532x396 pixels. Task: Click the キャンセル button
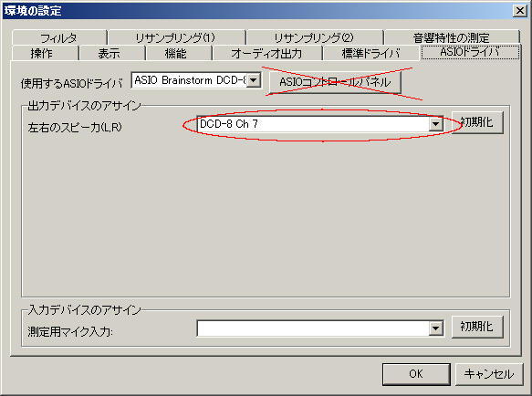489,374
